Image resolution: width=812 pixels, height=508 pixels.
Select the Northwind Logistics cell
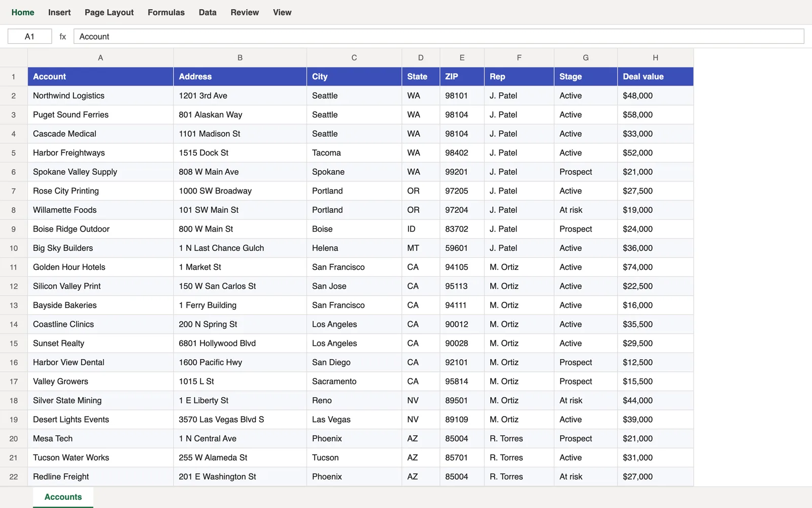100,96
